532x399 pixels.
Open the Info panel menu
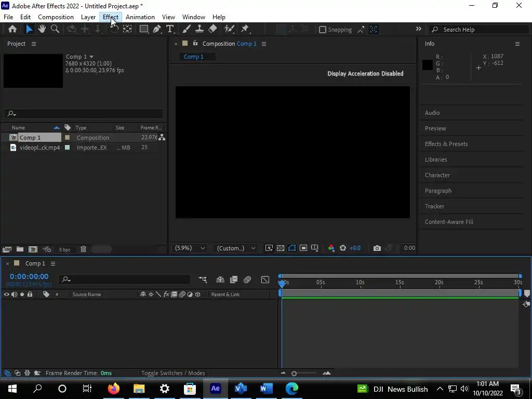click(517, 44)
